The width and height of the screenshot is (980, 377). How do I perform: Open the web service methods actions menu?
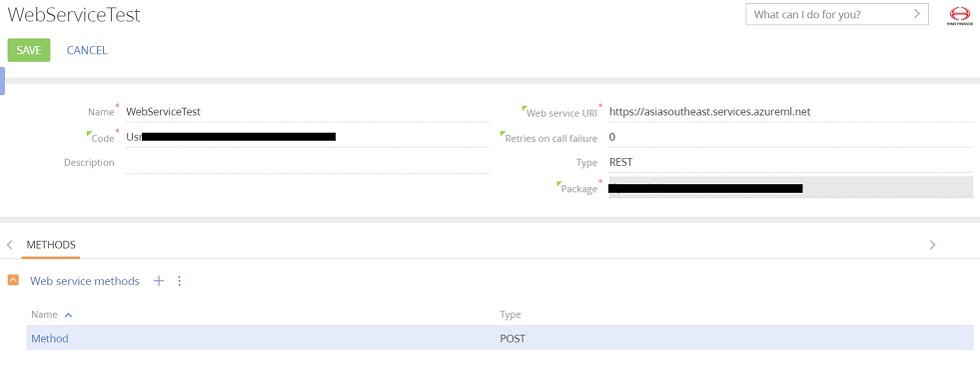tap(180, 281)
